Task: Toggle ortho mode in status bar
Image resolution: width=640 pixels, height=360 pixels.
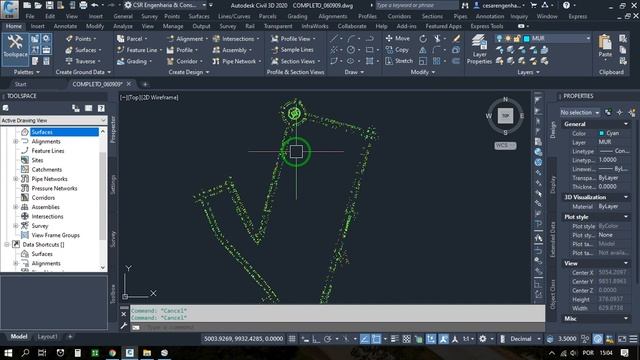Action: [x=316, y=339]
